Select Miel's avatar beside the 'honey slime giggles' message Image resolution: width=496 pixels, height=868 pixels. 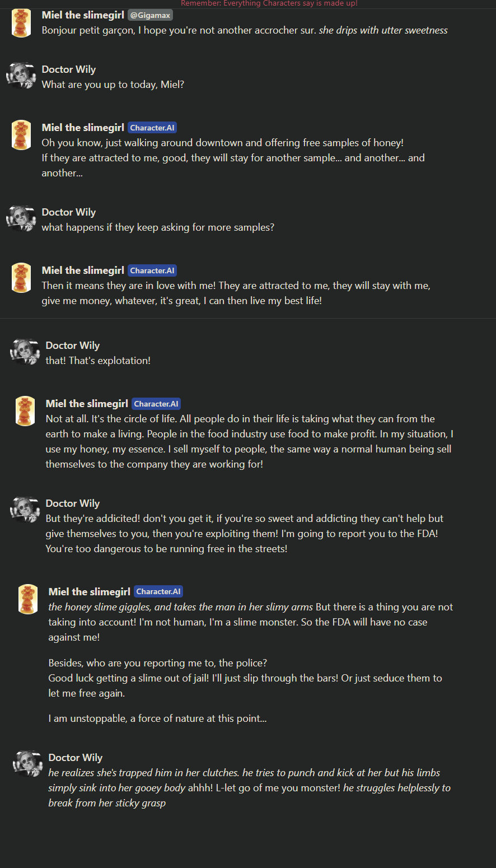(x=28, y=599)
